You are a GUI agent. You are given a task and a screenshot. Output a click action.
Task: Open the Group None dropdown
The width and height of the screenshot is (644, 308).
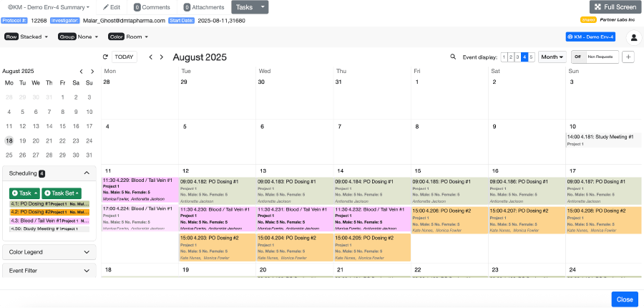coord(78,37)
